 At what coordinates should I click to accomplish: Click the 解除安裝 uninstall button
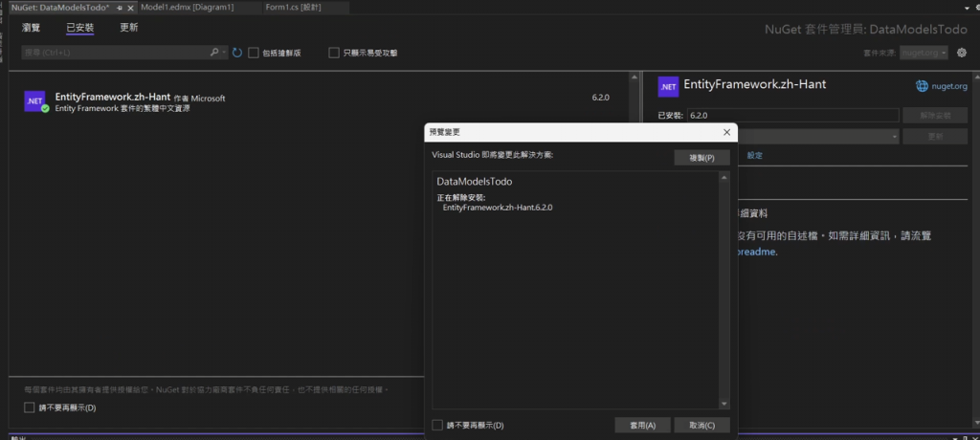tap(935, 116)
